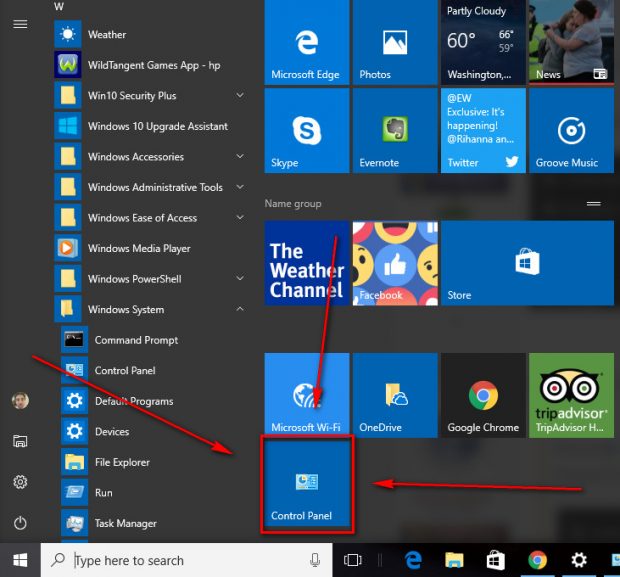Open the Google Chrome tile

pyautogui.click(x=483, y=395)
